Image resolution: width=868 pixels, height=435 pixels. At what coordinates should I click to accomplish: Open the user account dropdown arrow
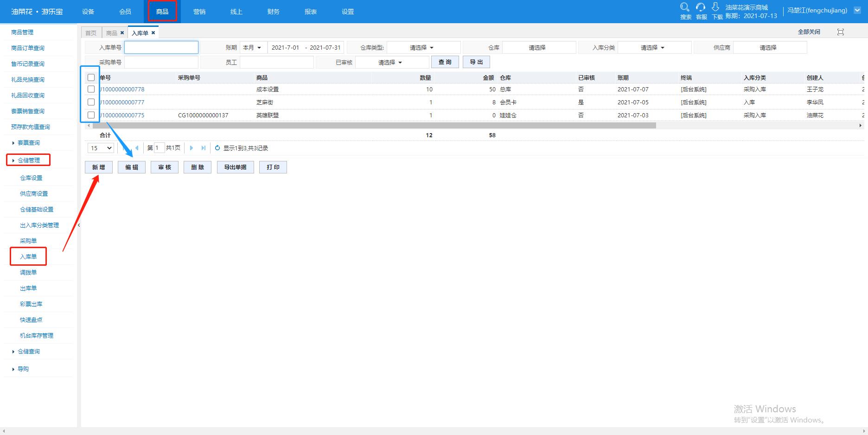(857, 10)
